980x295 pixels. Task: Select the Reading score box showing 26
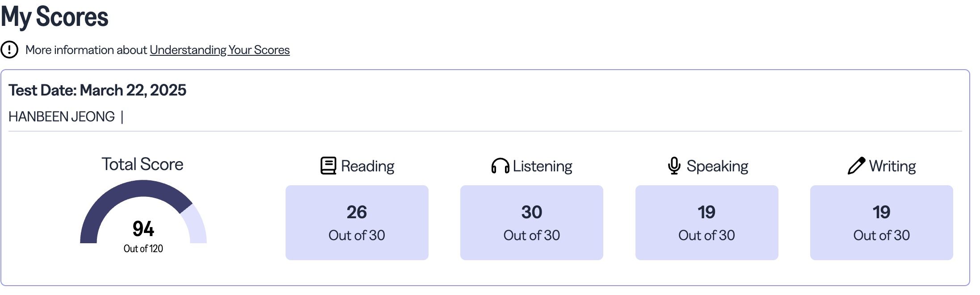[x=357, y=223]
